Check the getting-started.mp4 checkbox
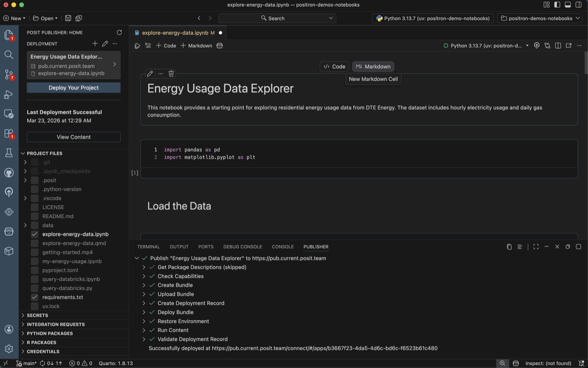588x368 pixels. click(x=34, y=252)
